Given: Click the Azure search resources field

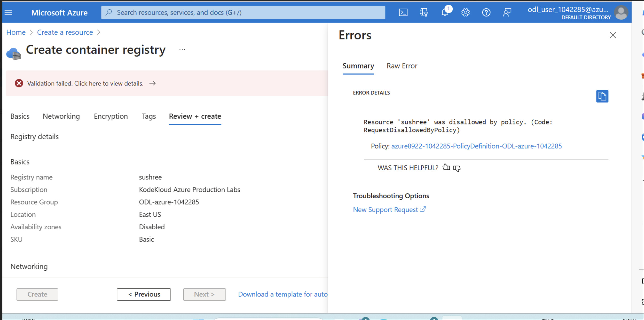Looking at the screenshot, I should pyautogui.click(x=243, y=12).
